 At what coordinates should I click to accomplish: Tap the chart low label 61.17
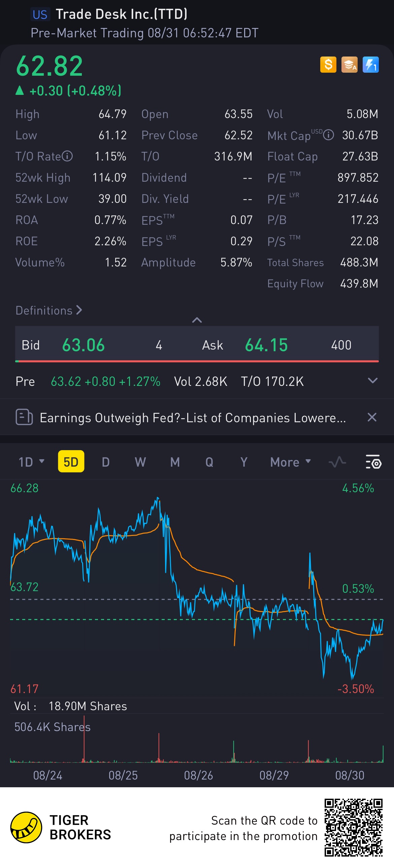[24, 689]
